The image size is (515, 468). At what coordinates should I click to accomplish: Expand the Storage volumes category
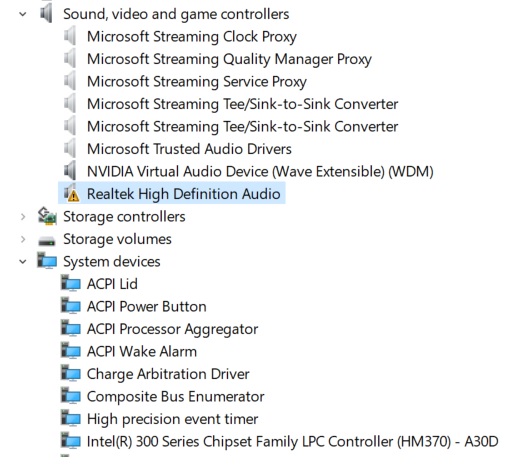23,239
